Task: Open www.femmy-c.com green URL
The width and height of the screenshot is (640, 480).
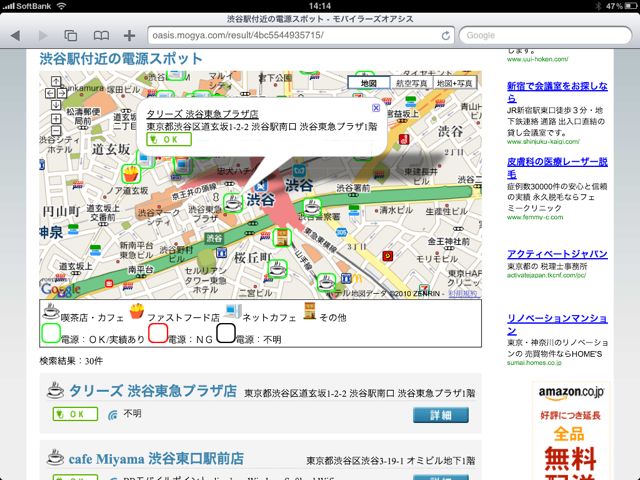Action: coord(535,217)
